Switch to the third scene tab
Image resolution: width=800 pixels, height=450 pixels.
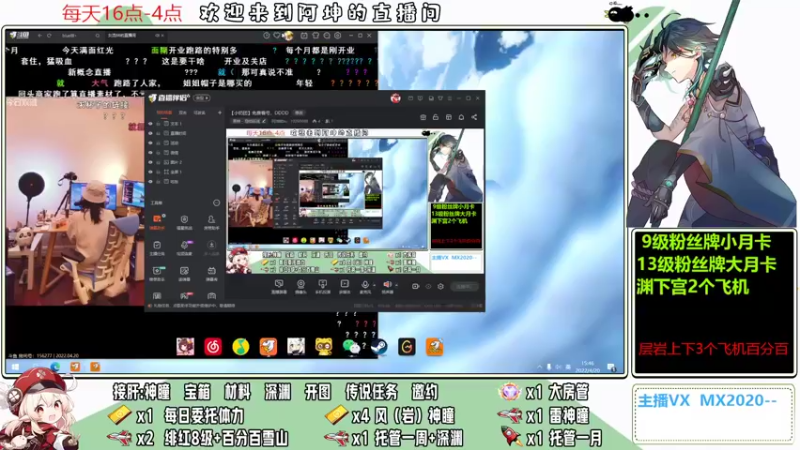click(199, 112)
